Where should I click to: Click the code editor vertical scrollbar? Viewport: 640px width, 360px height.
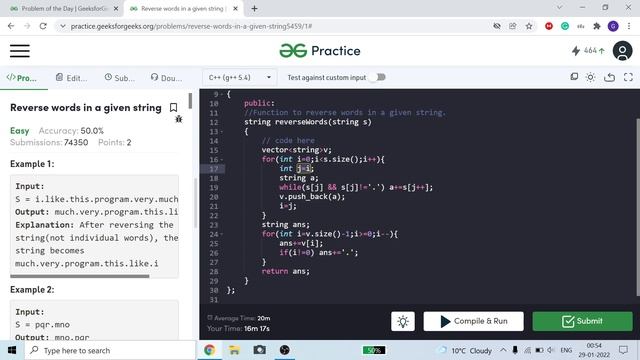coord(638,207)
